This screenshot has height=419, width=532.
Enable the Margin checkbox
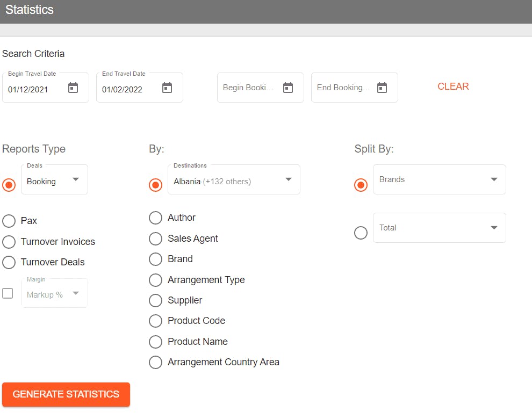tap(8, 293)
